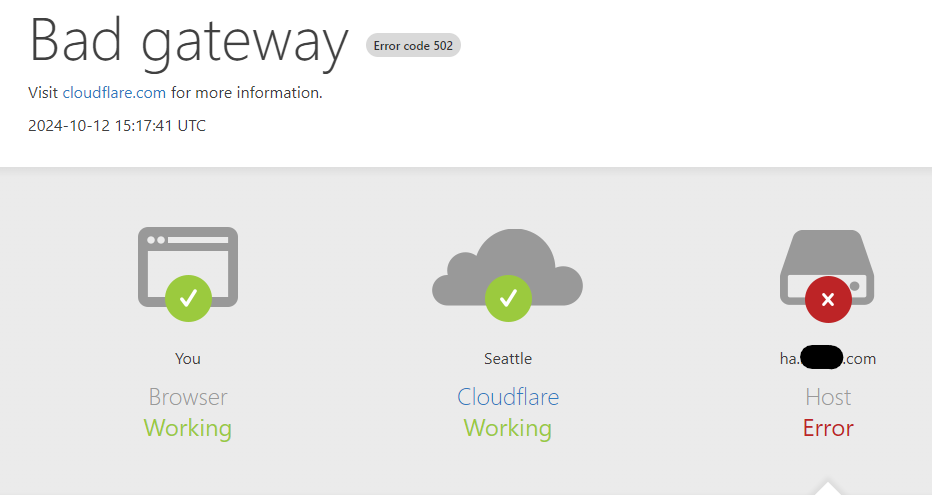Click the timestamp 2024-10-12 15:17:41 UTC

pyautogui.click(x=117, y=125)
